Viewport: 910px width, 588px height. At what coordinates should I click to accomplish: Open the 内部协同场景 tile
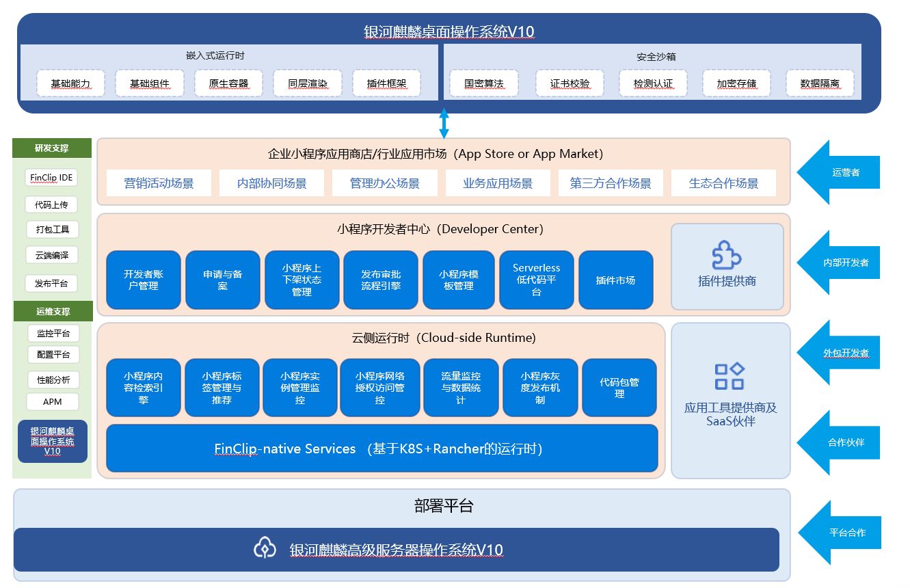271,183
